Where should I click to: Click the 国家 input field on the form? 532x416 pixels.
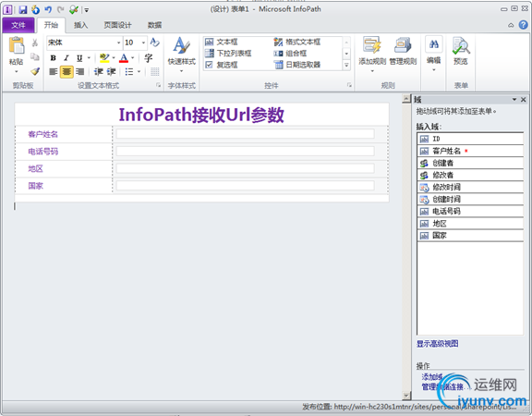[x=245, y=186]
